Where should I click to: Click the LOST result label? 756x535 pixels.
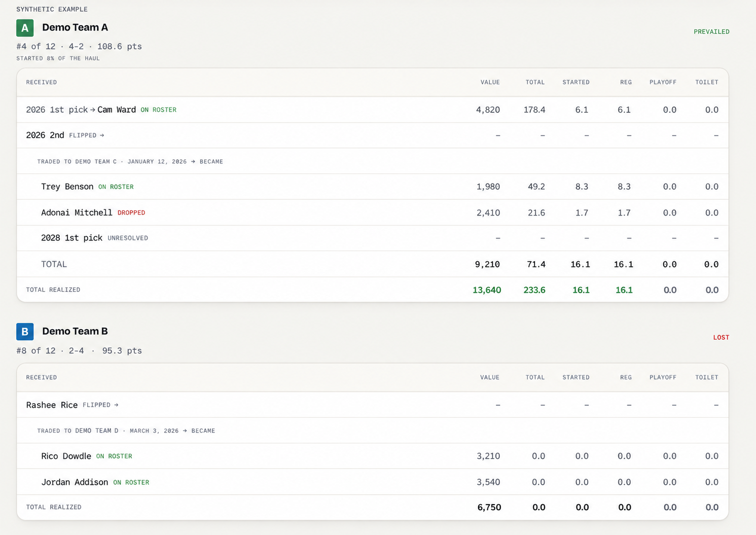(721, 337)
